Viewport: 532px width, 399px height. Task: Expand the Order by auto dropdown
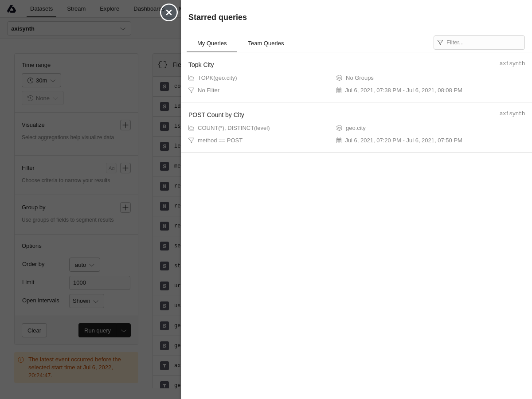click(x=84, y=265)
